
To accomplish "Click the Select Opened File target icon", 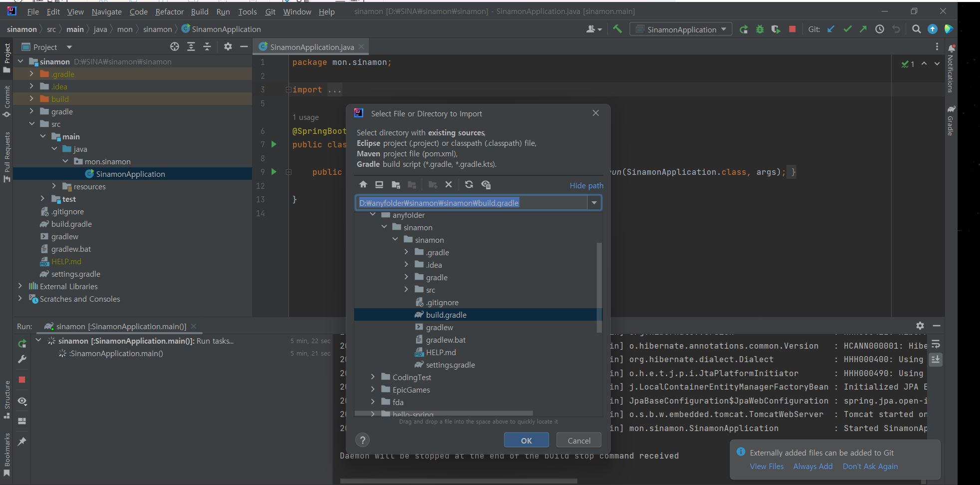I will point(175,46).
